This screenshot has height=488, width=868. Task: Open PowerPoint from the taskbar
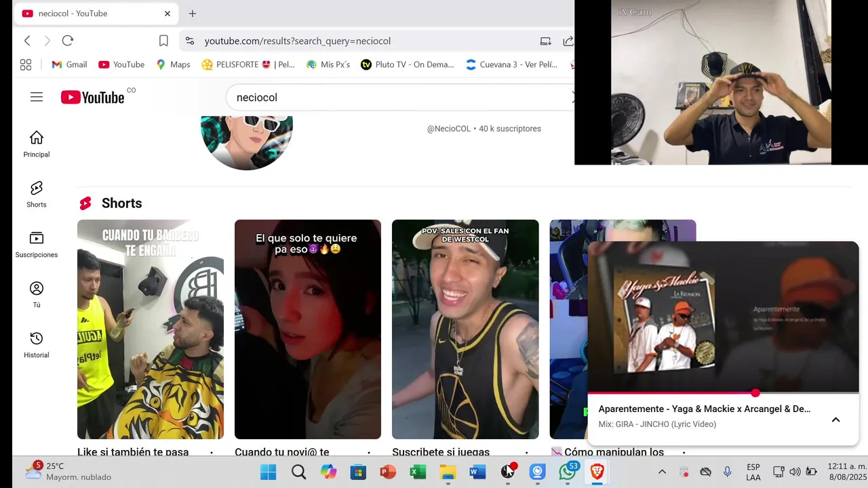(x=388, y=472)
